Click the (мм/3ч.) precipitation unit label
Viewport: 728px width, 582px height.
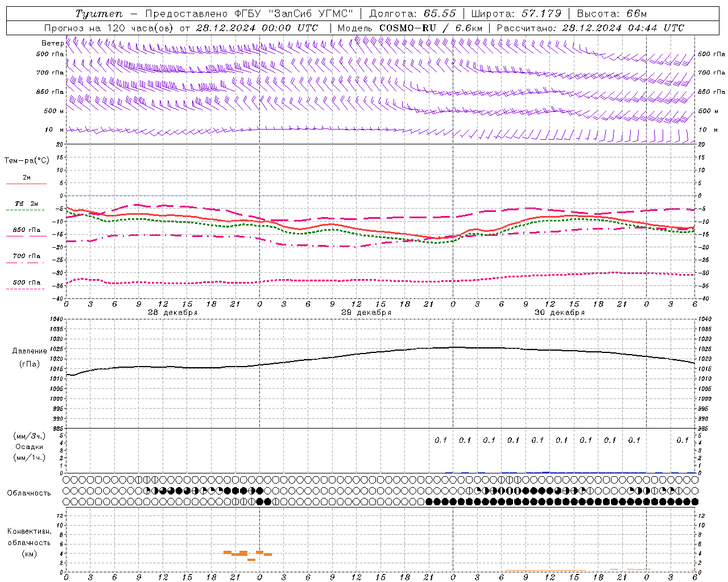pyautogui.click(x=30, y=436)
